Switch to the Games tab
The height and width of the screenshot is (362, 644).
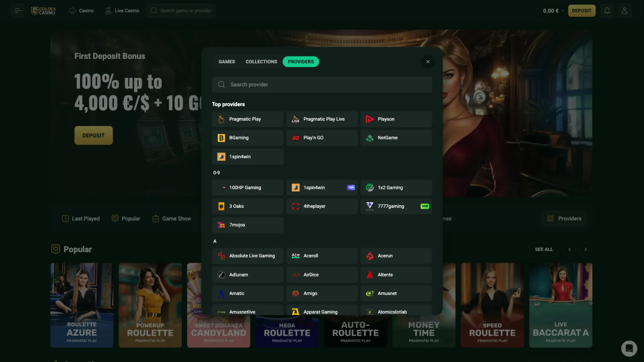tap(227, 62)
